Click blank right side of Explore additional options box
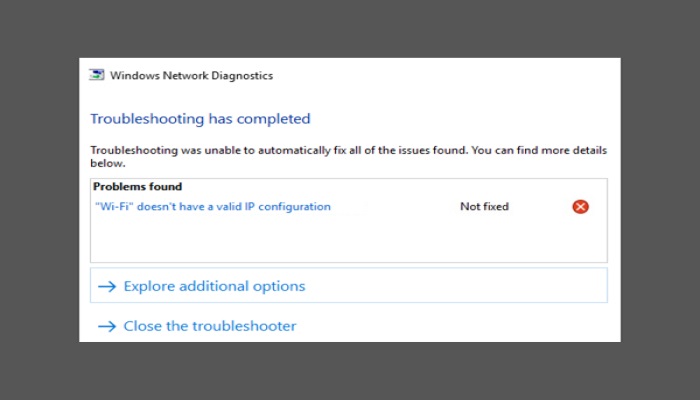700x400 pixels. [455, 285]
